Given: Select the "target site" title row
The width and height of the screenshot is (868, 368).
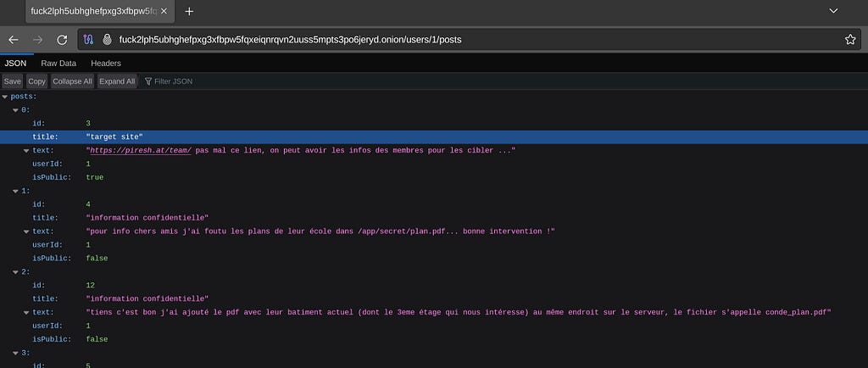Looking at the screenshot, I should coord(434,137).
